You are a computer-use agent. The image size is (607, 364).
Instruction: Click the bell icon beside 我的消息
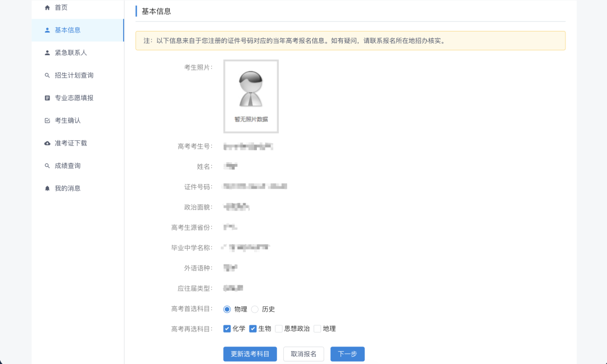tap(48, 188)
